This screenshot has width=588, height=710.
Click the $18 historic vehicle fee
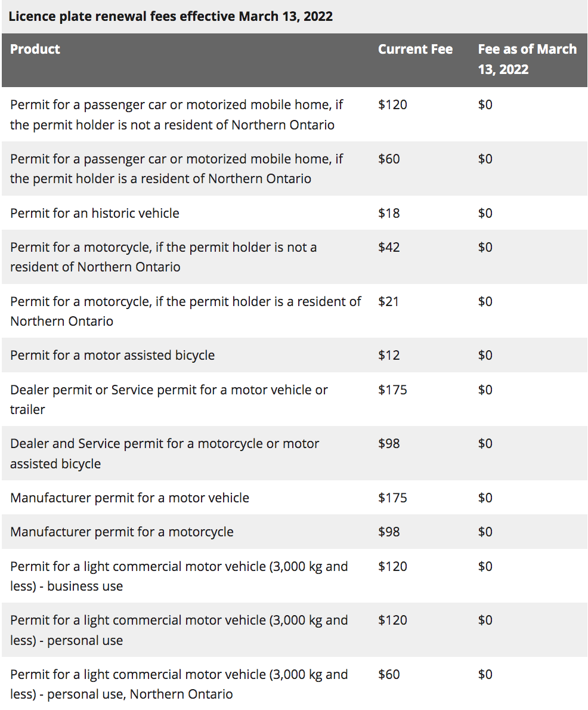(389, 213)
